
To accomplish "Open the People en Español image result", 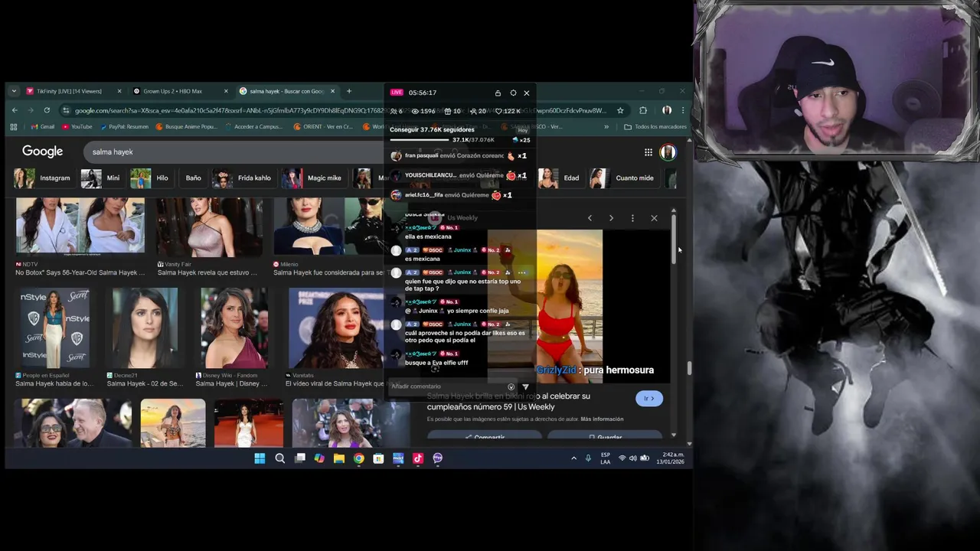I will (x=54, y=337).
